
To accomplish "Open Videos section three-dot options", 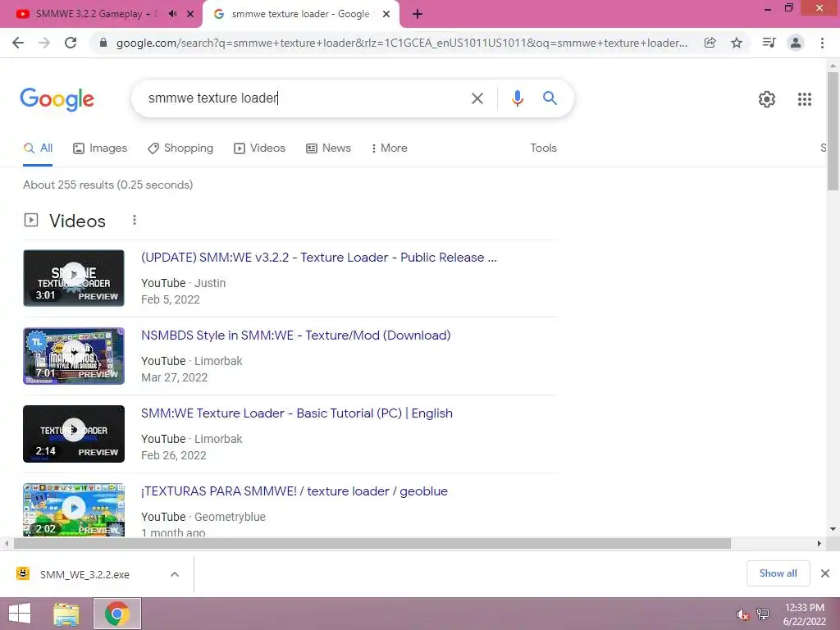I will click(x=135, y=220).
